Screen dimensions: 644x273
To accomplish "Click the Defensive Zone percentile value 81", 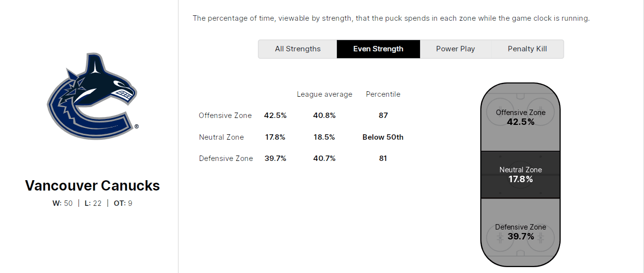I will (383, 158).
